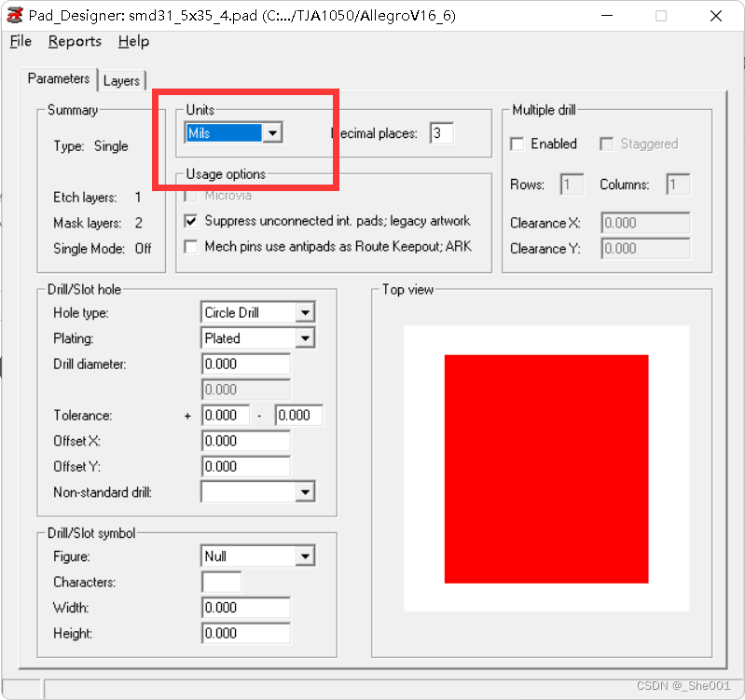The image size is (745, 700).
Task: Click the Characters input field
Action: (222, 583)
